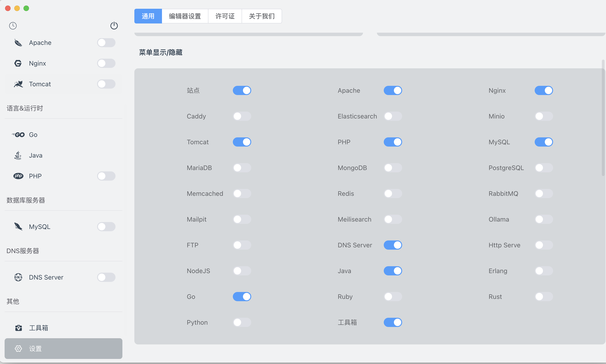The image size is (606, 364).
Task: Click the Go logo icon in sidebar
Action: pyautogui.click(x=18, y=135)
